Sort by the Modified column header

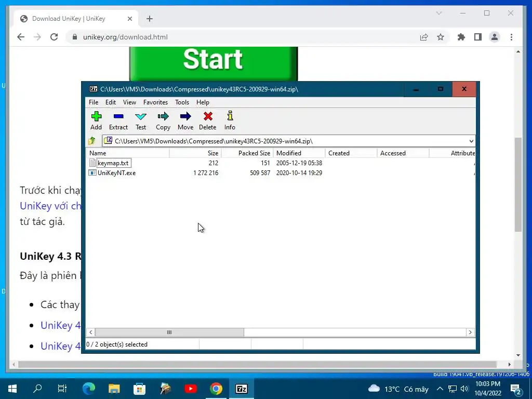299,153
